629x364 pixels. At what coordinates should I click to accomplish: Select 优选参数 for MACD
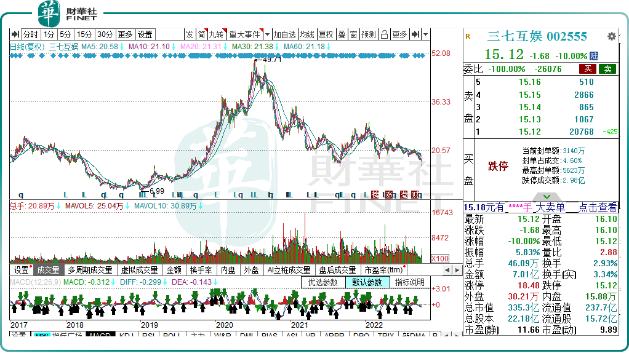click(323, 282)
